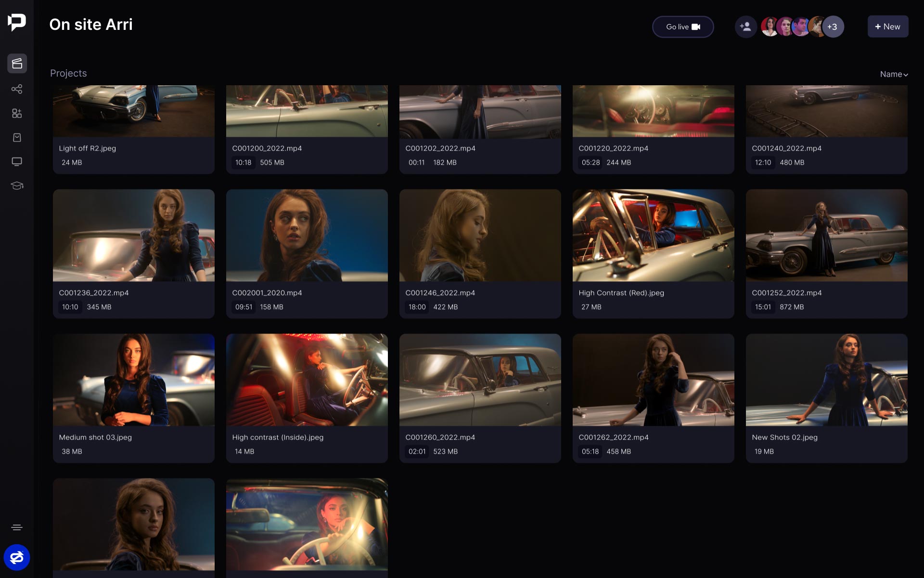
Task: Select the second member avatar
Action: 785,26
